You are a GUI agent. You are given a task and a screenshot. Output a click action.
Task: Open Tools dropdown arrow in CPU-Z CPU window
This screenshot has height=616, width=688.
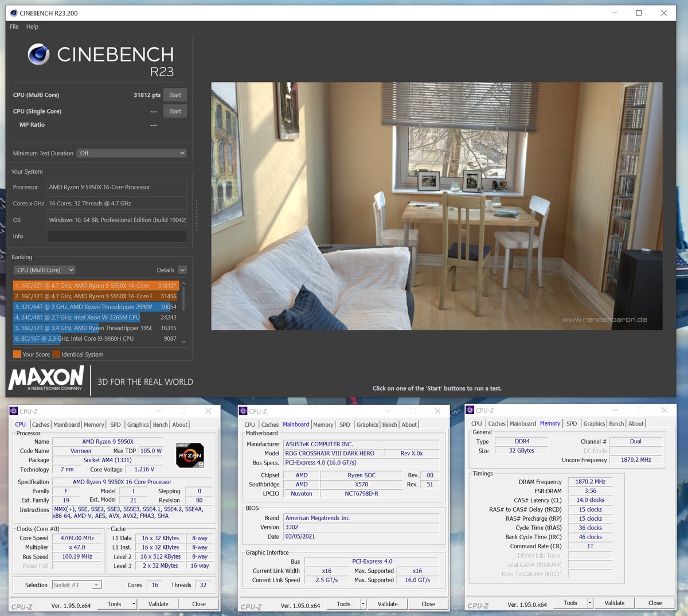click(x=134, y=604)
